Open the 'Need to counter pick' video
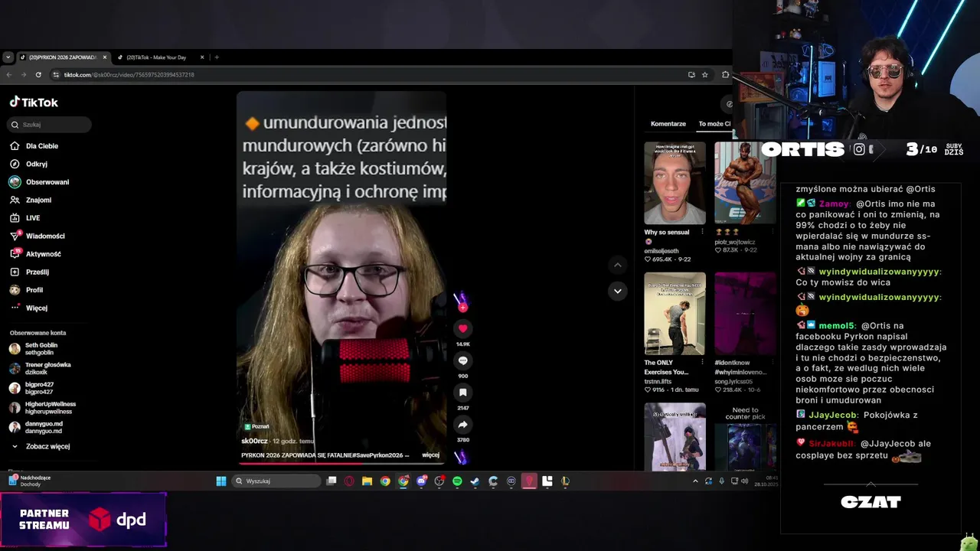 [745, 436]
